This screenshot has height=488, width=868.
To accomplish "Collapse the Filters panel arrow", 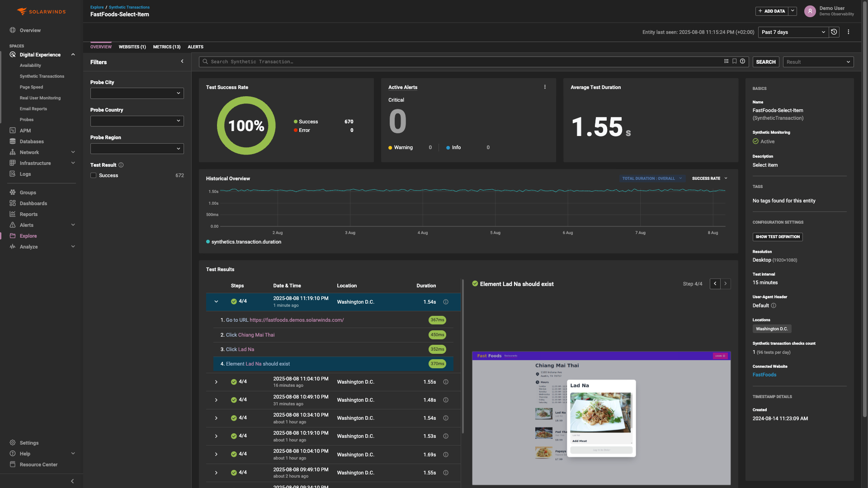I will [182, 62].
